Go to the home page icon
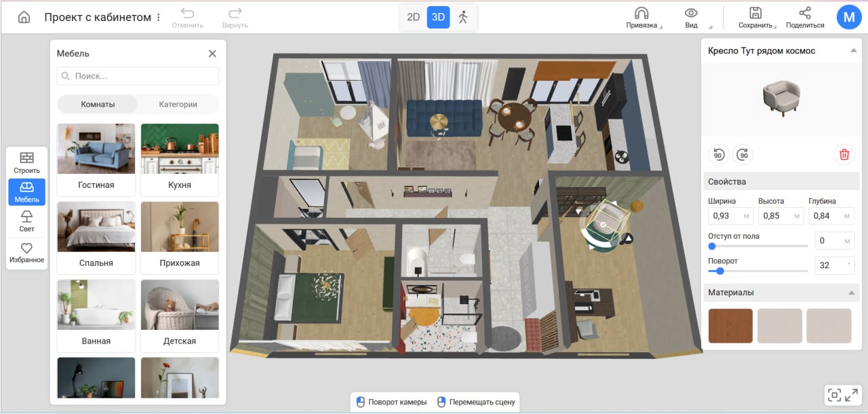 pyautogui.click(x=24, y=17)
